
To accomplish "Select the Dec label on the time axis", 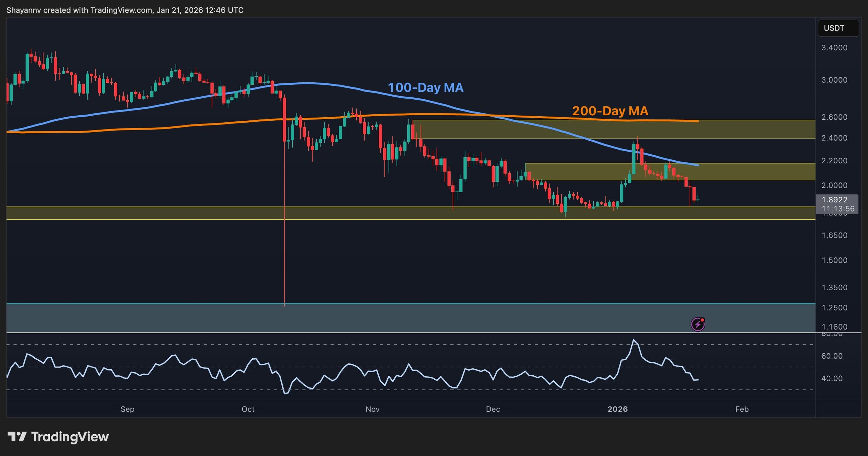I will tap(493, 409).
